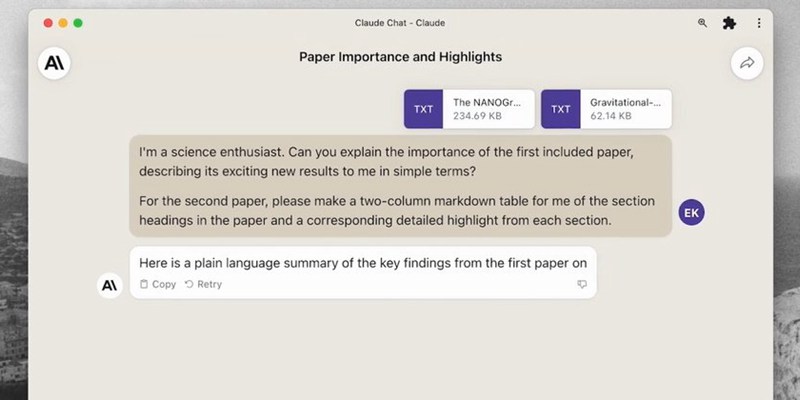Open the share arrow button
Screen dimensions: 800x400
click(x=747, y=63)
